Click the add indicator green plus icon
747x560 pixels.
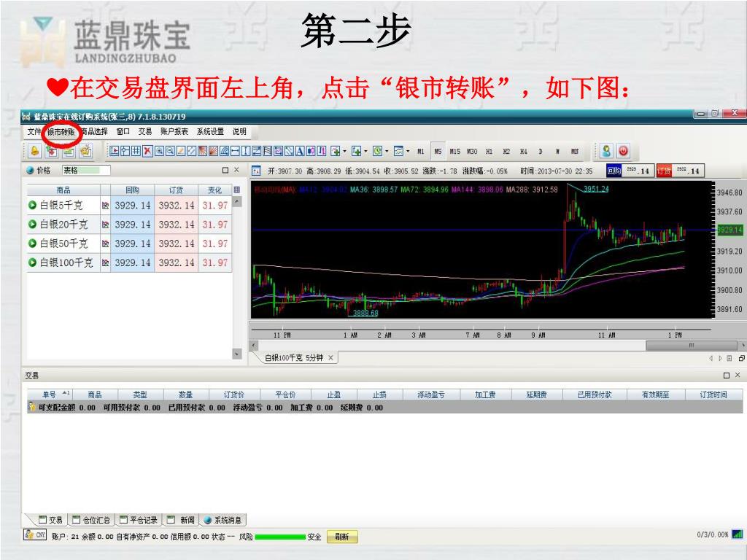click(x=336, y=151)
